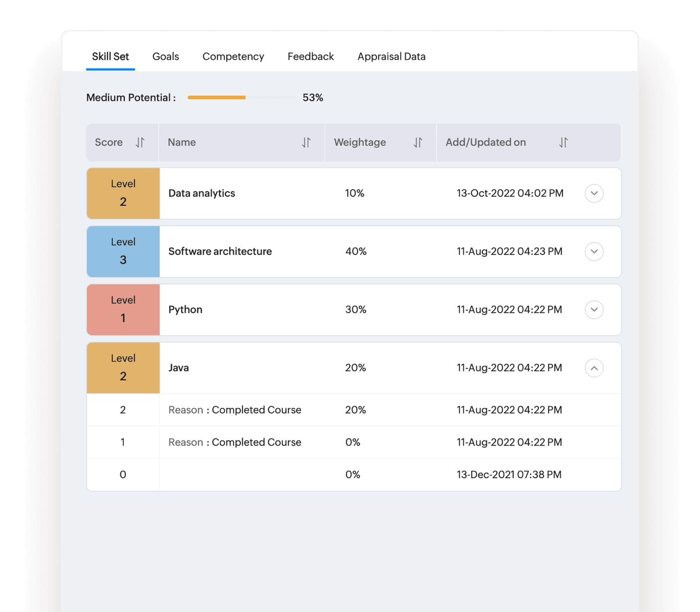Open the Competency tab

tap(233, 56)
